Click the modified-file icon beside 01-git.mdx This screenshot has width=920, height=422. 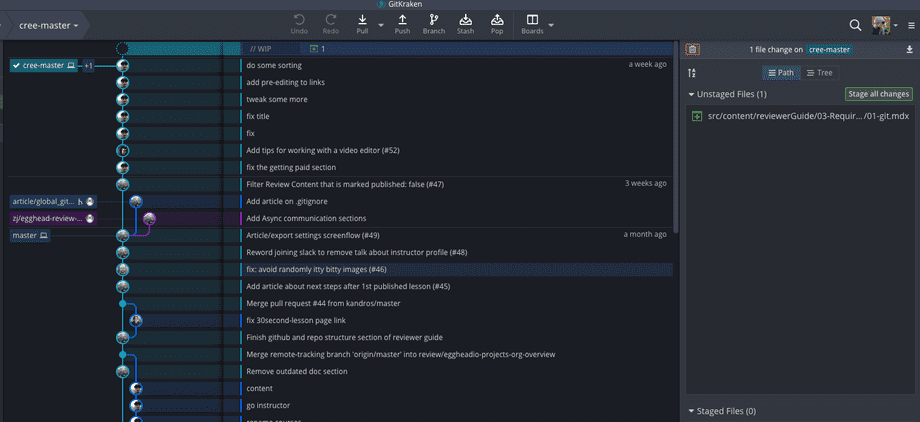(697, 116)
